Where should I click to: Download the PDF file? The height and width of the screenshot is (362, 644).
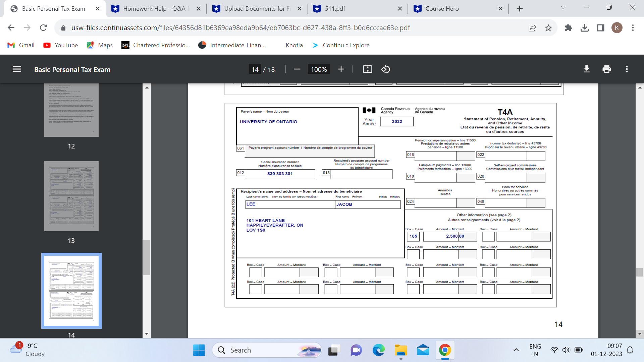[586, 69]
